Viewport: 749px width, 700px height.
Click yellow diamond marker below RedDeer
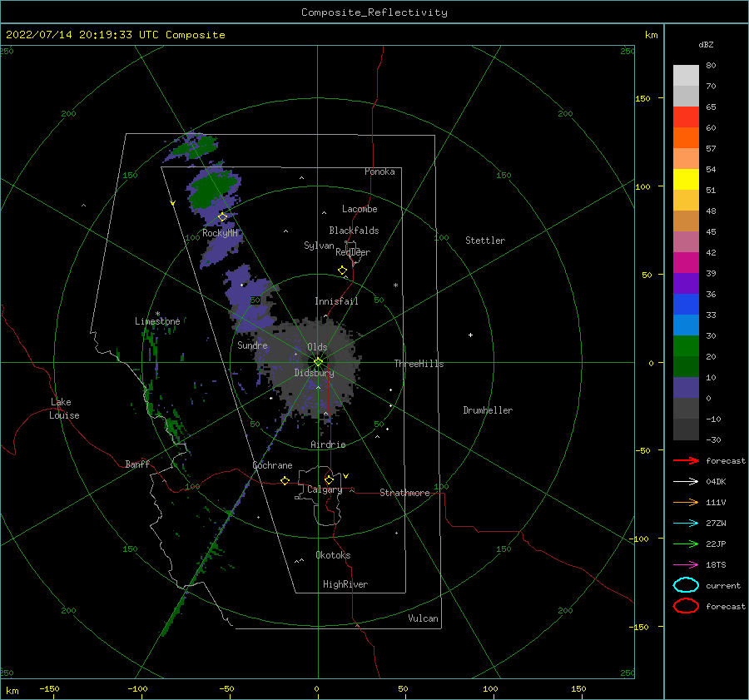[343, 271]
